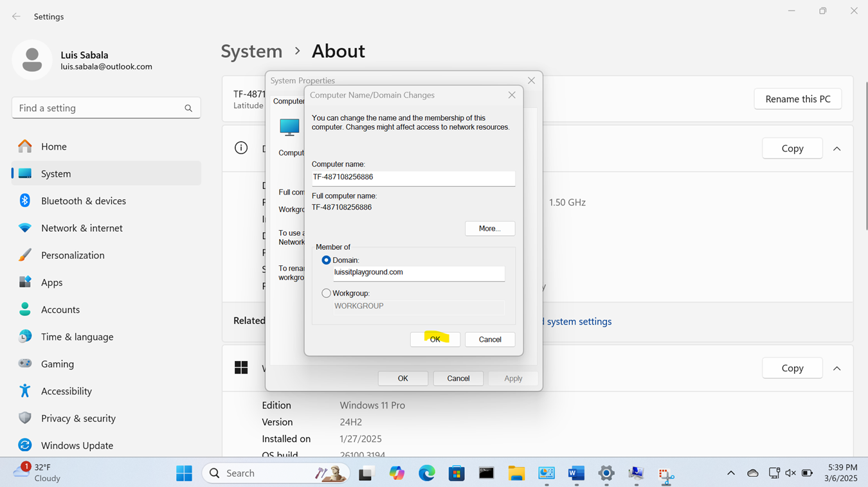Open Windows Update settings
The image size is (868, 487).
coord(106,445)
